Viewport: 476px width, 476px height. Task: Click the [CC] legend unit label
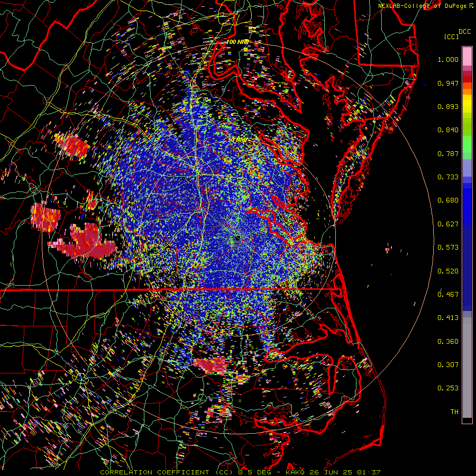click(x=451, y=36)
